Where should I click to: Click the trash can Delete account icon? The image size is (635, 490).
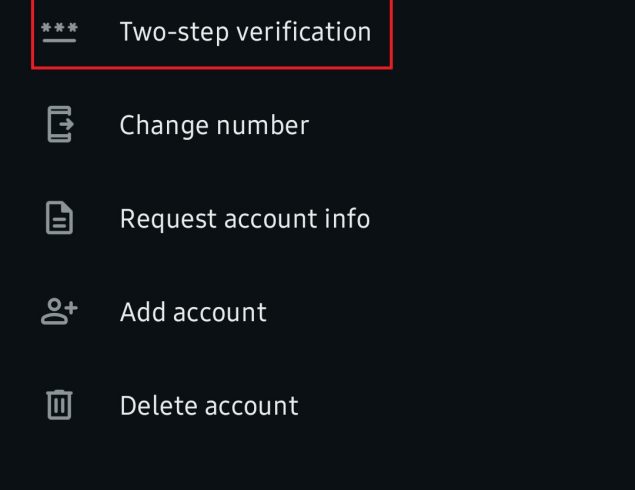tap(60, 405)
